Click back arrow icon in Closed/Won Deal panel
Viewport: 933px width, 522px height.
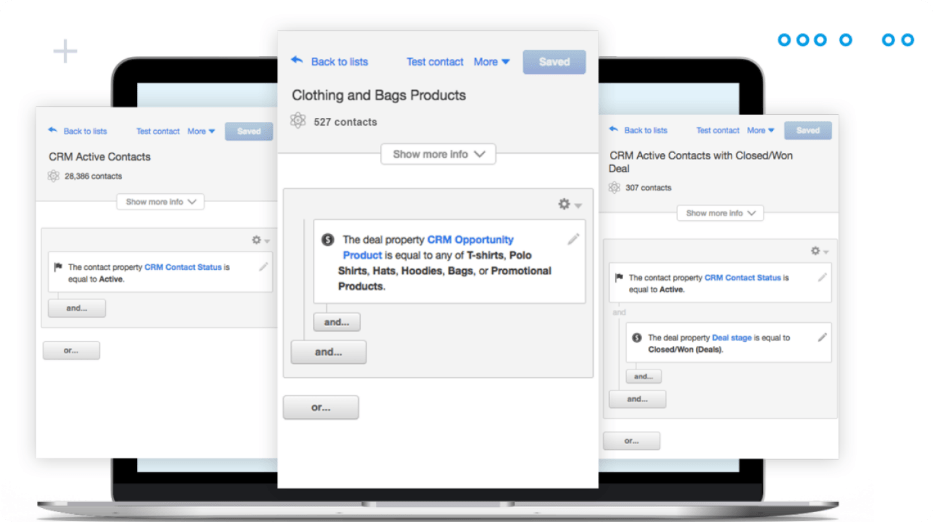tap(613, 129)
